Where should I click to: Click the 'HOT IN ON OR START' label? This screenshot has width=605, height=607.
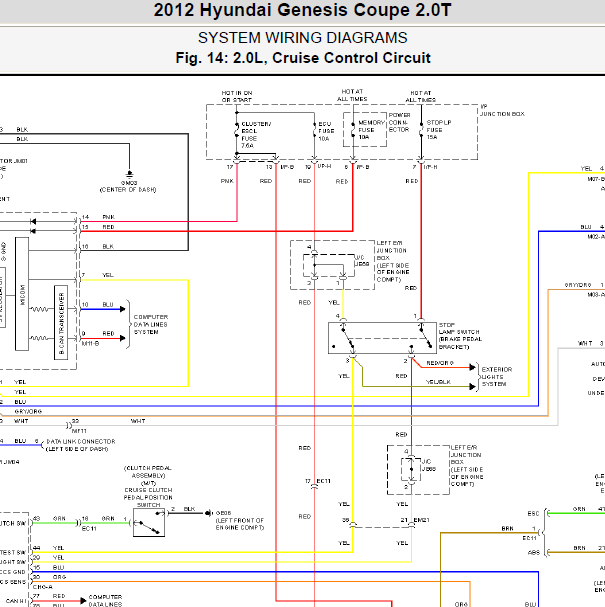point(237,96)
